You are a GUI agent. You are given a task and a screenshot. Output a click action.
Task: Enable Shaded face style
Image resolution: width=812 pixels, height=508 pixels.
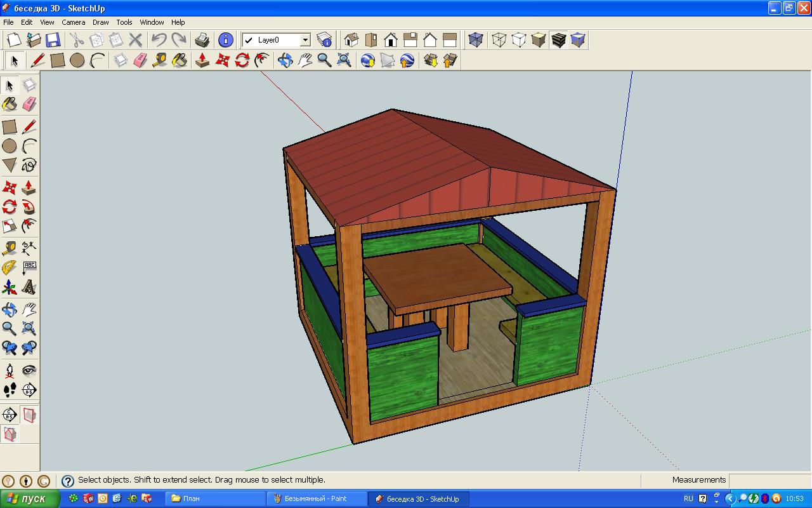(x=539, y=40)
